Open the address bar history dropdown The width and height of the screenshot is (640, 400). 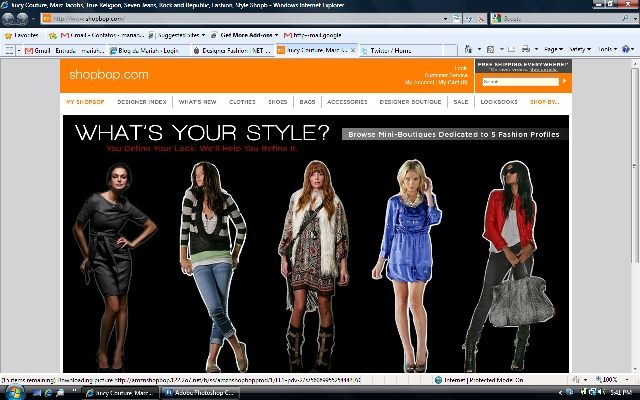(445, 18)
